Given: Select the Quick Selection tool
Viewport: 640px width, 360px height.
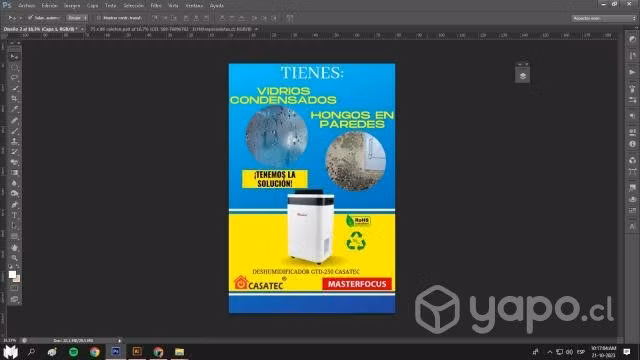Looking at the screenshot, I should pyautogui.click(x=14, y=88).
